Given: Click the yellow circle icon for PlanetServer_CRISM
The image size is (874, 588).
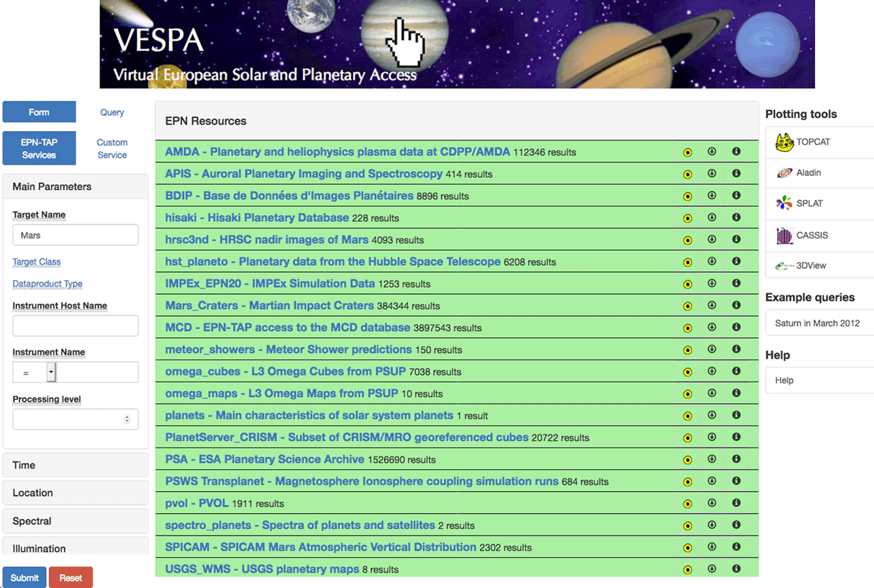Looking at the screenshot, I should (x=688, y=438).
